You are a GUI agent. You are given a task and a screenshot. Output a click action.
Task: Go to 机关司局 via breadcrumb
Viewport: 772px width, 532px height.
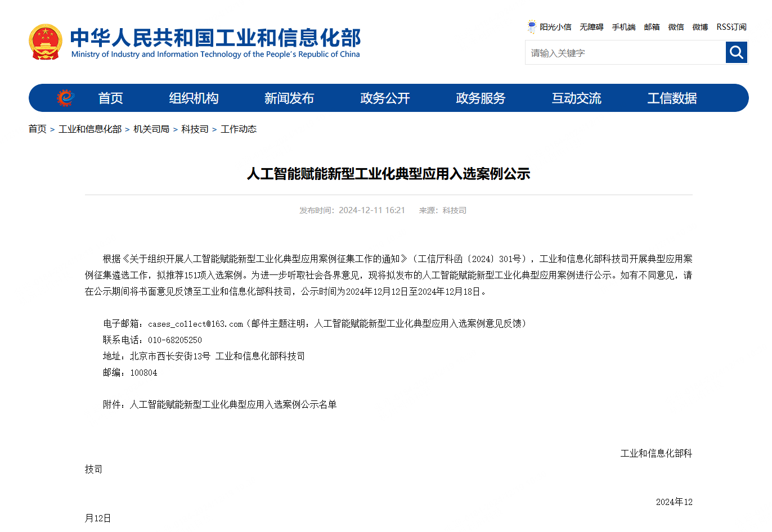(x=151, y=129)
